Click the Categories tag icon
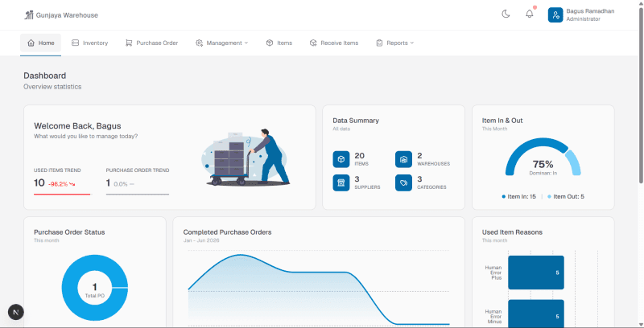Screen dimensions: 644x328 tap(404, 182)
